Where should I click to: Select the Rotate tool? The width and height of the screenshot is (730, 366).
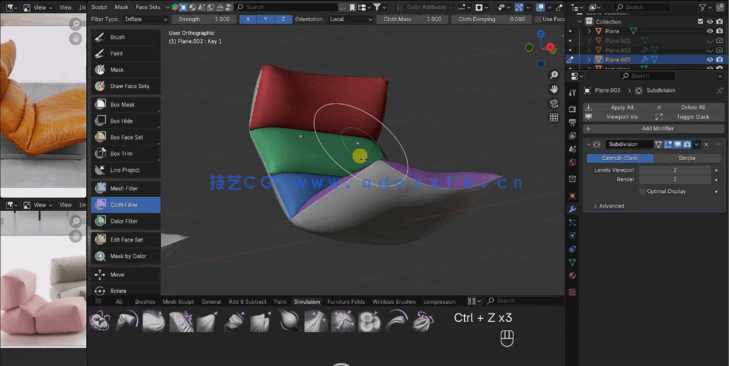point(126,290)
